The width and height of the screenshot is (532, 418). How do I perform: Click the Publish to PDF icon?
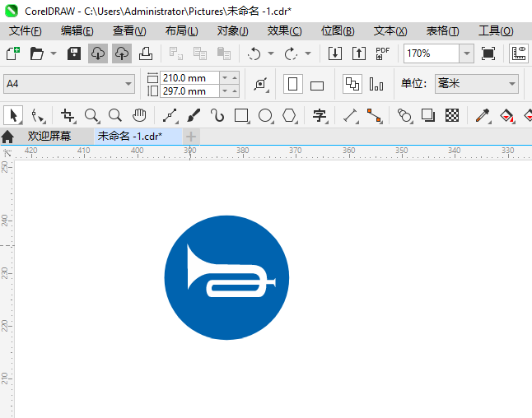(382, 53)
